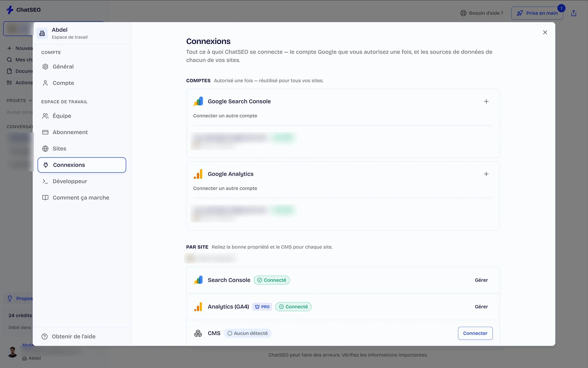Click the plug icon beside Connexions

coord(46,165)
